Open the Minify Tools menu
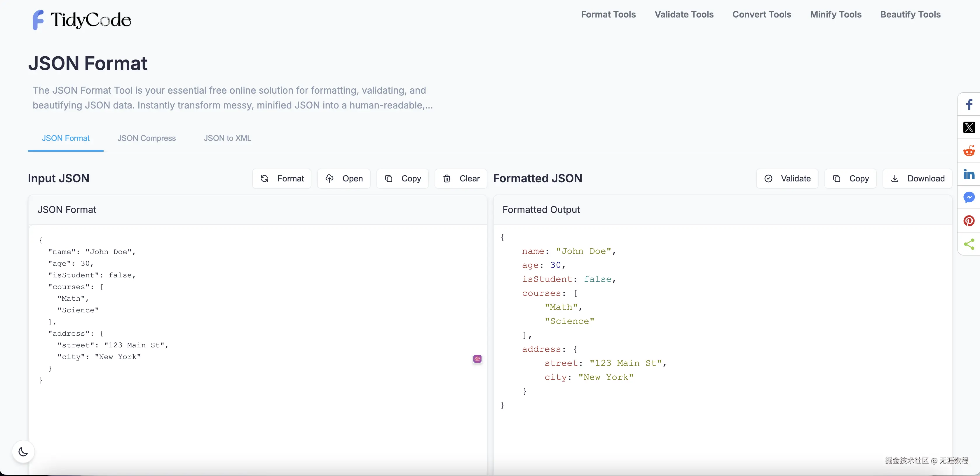 click(x=836, y=15)
